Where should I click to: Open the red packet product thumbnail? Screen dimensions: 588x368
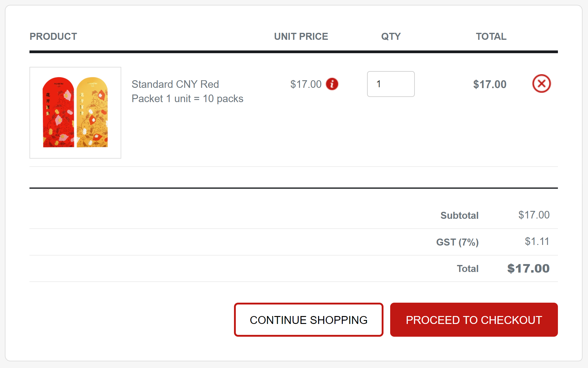pos(75,113)
